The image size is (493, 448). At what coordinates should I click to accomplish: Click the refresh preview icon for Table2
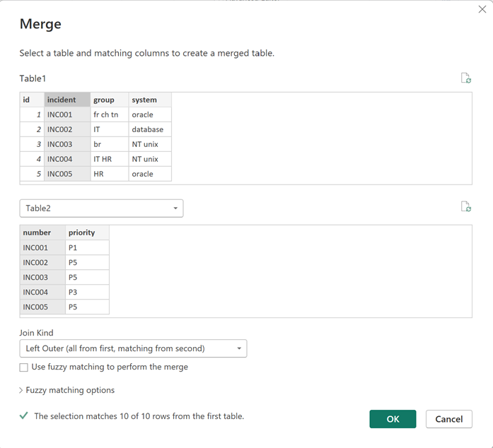click(465, 207)
